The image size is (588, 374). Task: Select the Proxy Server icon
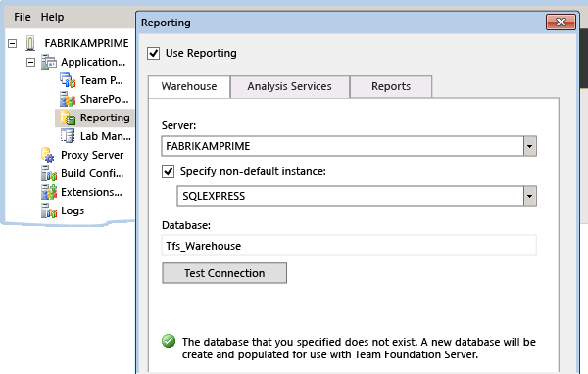tap(48, 155)
